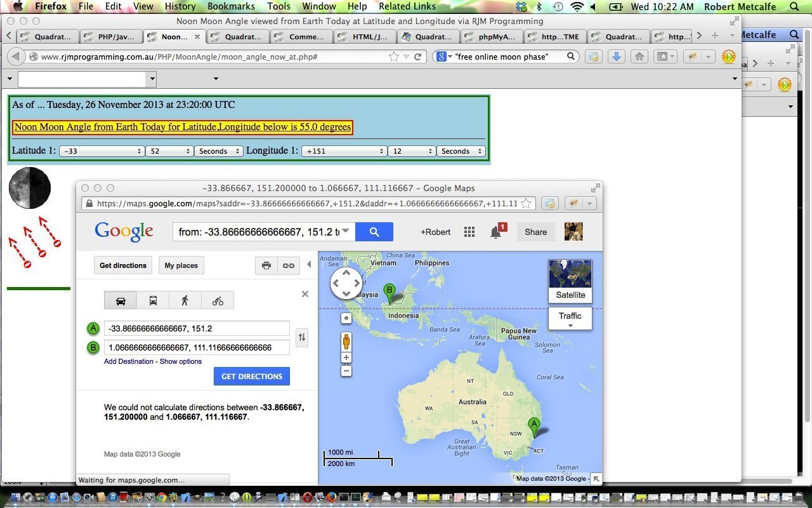This screenshot has width=812, height=508.
Task: Collapse the map overview corner arrow
Action: (596, 479)
